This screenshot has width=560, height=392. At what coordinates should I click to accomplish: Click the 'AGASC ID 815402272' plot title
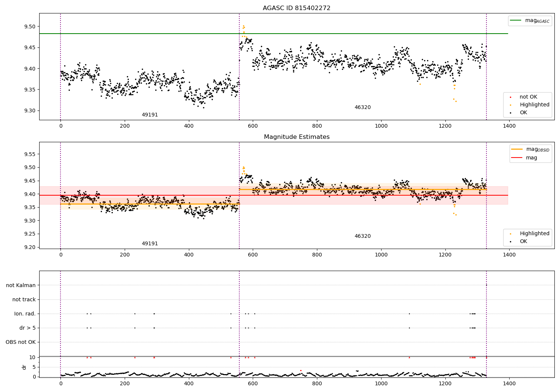(x=296, y=8)
